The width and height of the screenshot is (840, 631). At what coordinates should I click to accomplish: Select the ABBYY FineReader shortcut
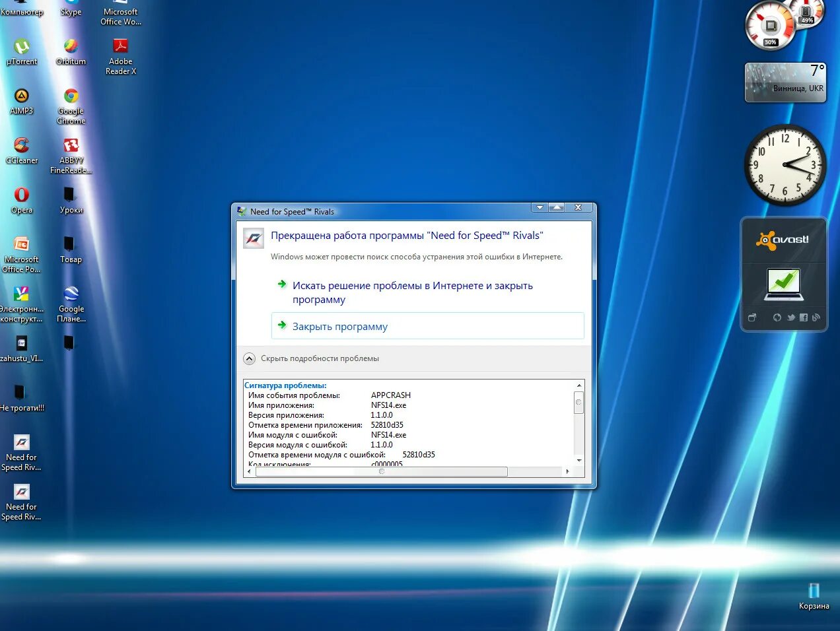tap(71, 155)
